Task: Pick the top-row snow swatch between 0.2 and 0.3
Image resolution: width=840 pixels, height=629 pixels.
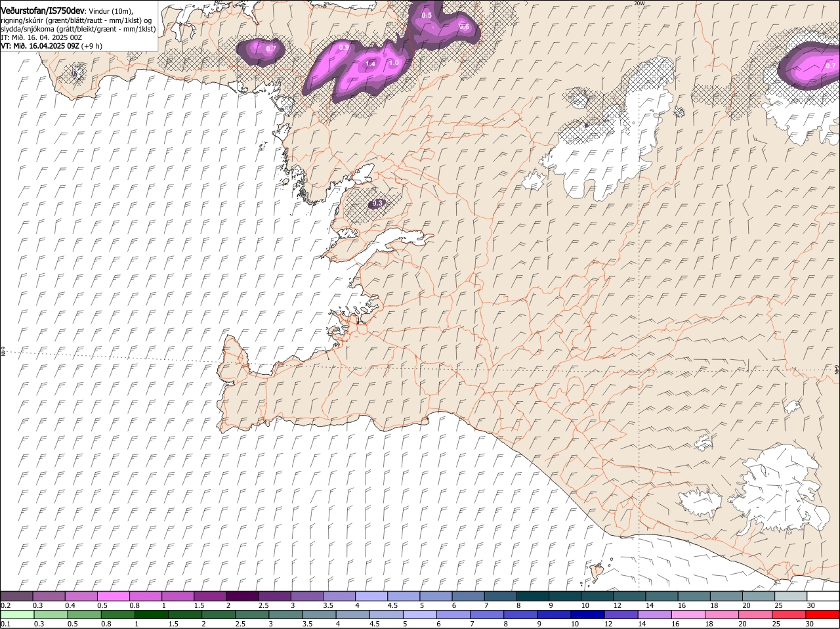Action: coord(17,596)
